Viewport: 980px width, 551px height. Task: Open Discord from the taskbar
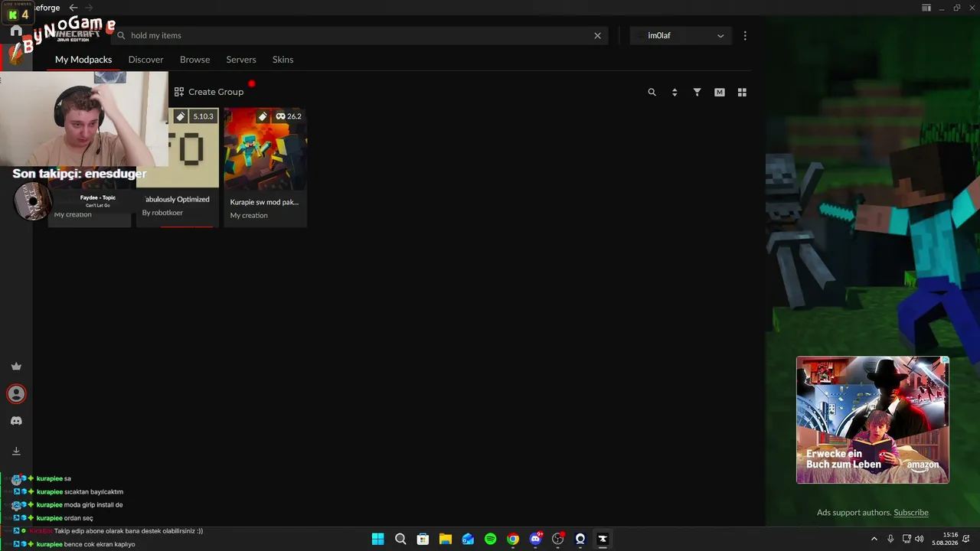point(536,539)
